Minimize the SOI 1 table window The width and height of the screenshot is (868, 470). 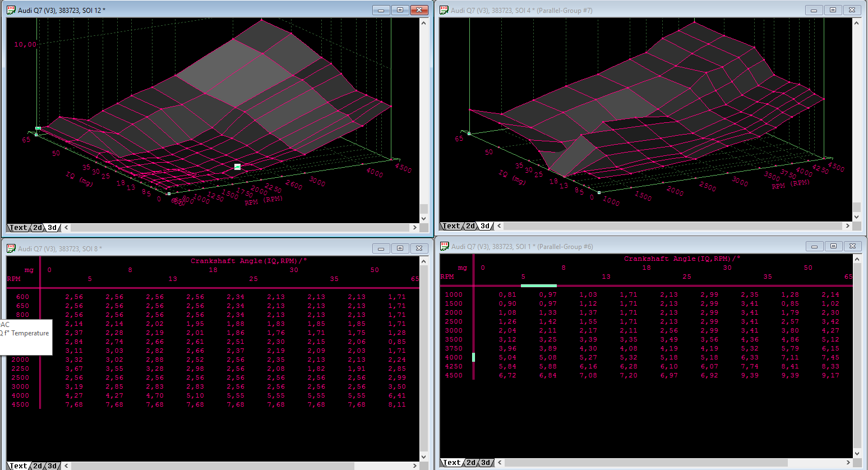click(814, 246)
